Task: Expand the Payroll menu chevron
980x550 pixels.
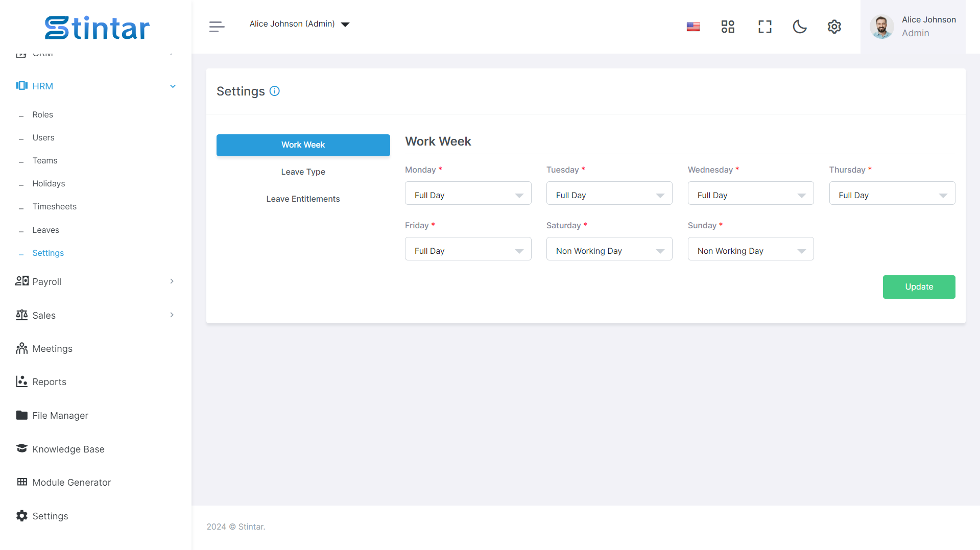Action: coord(172,281)
